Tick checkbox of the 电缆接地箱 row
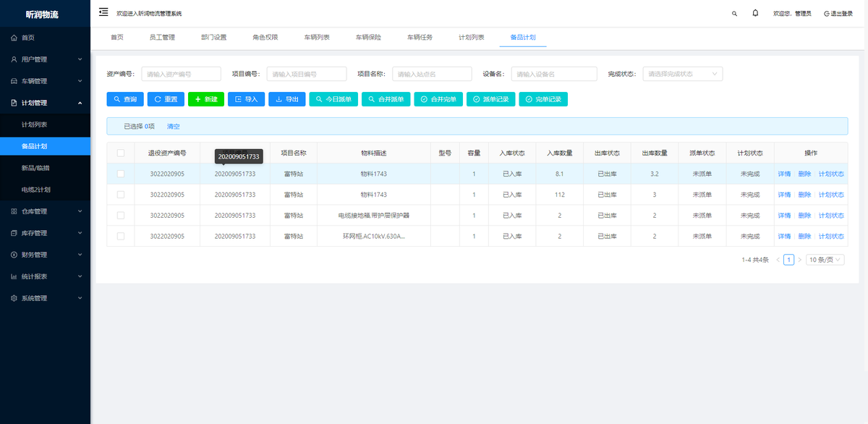The height and width of the screenshot is (424, 868). [x=121, y=216]
